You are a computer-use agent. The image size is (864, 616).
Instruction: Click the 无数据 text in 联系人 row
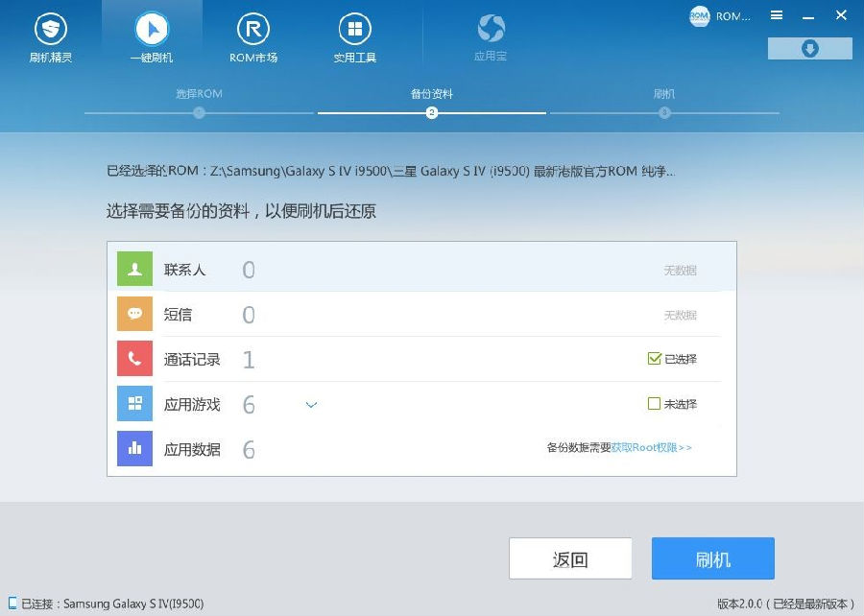click(680, 271)
